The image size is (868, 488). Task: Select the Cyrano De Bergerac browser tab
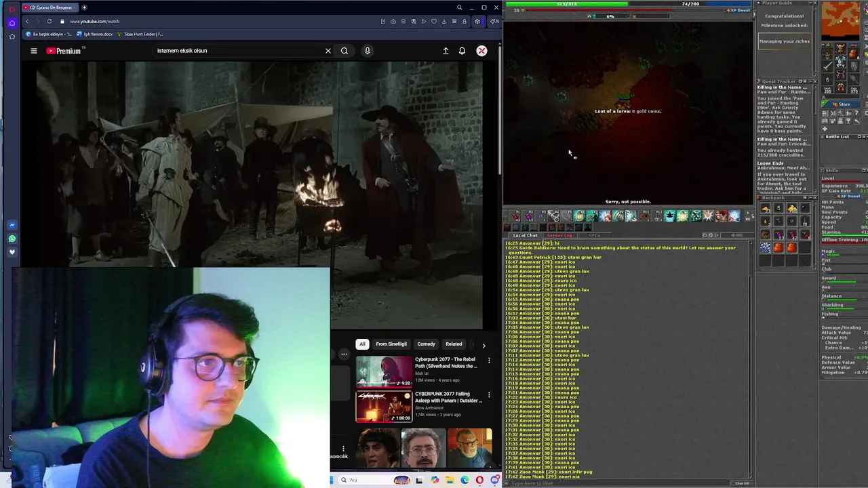[50, 7]
